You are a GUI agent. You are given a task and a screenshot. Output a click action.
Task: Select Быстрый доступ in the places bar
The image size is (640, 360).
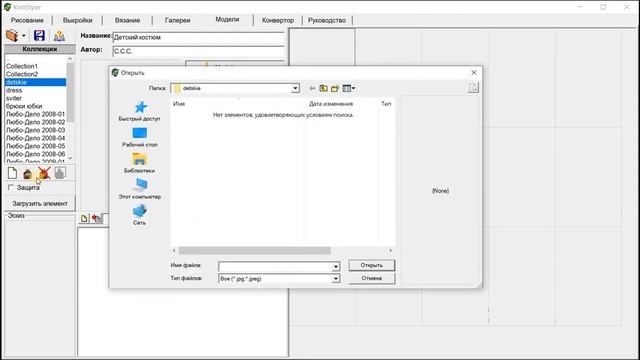point(140,111)
